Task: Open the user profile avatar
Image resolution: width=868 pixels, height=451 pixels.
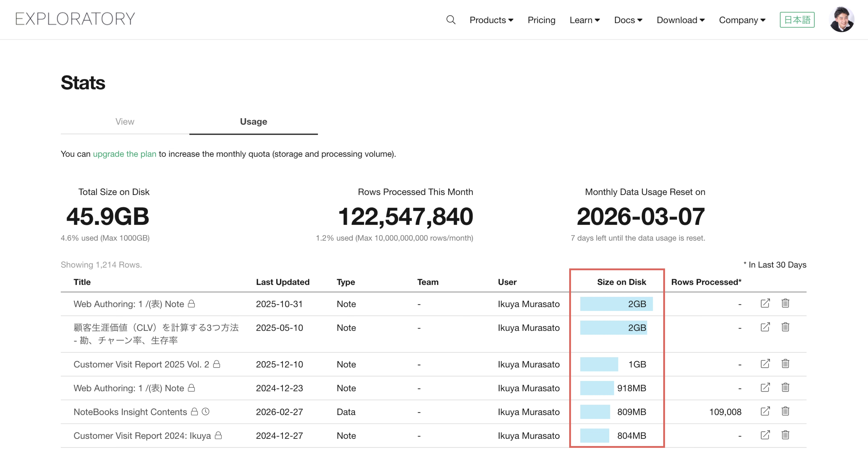Action: coord(841,19)
